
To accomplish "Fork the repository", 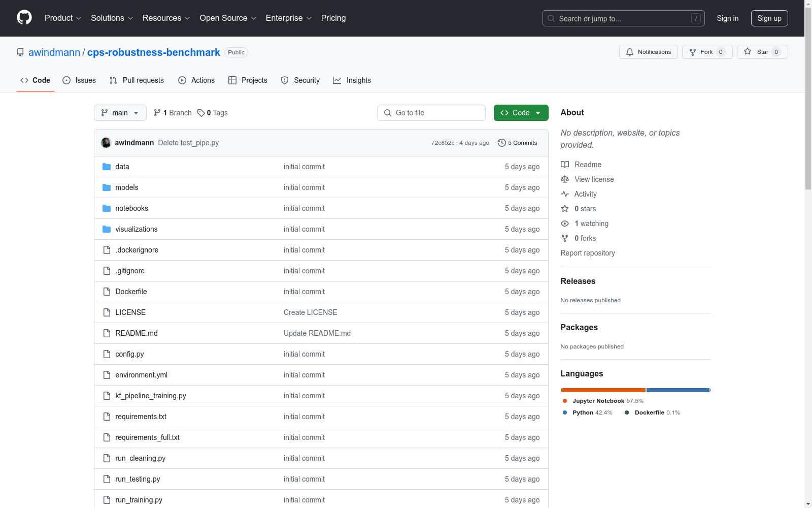I will tap(707, 52).
